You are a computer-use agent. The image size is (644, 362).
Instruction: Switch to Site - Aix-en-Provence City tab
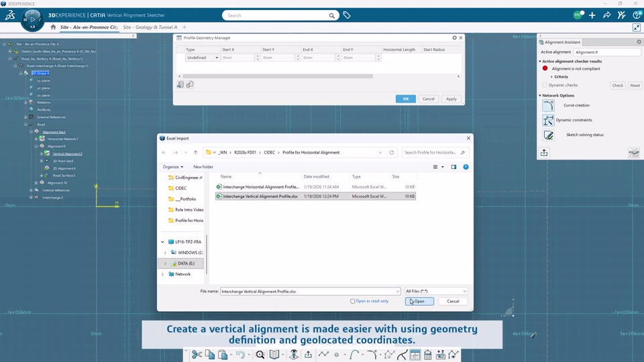click(89, 27)
